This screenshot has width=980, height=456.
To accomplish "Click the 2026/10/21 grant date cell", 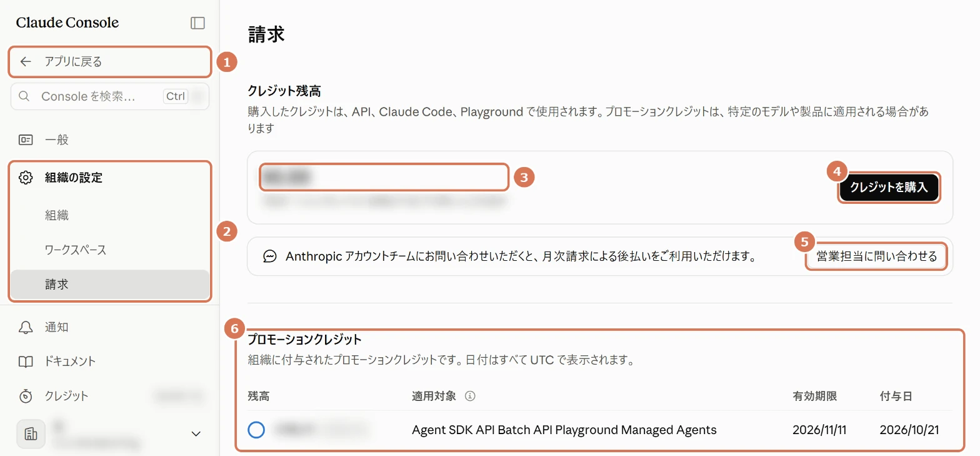I will [x=909, y=430].
